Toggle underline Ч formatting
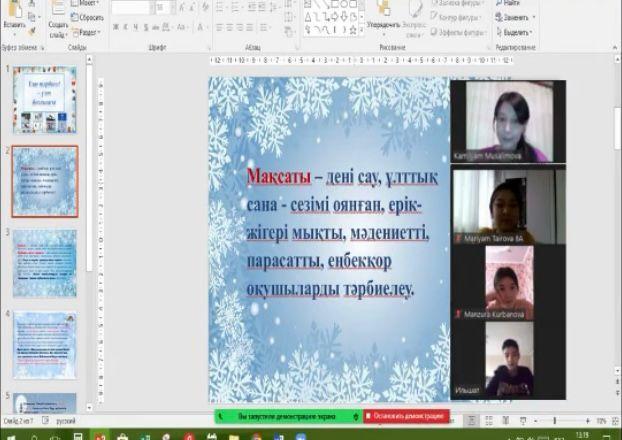This screenshot has height=440, width=622. [136, 27]
